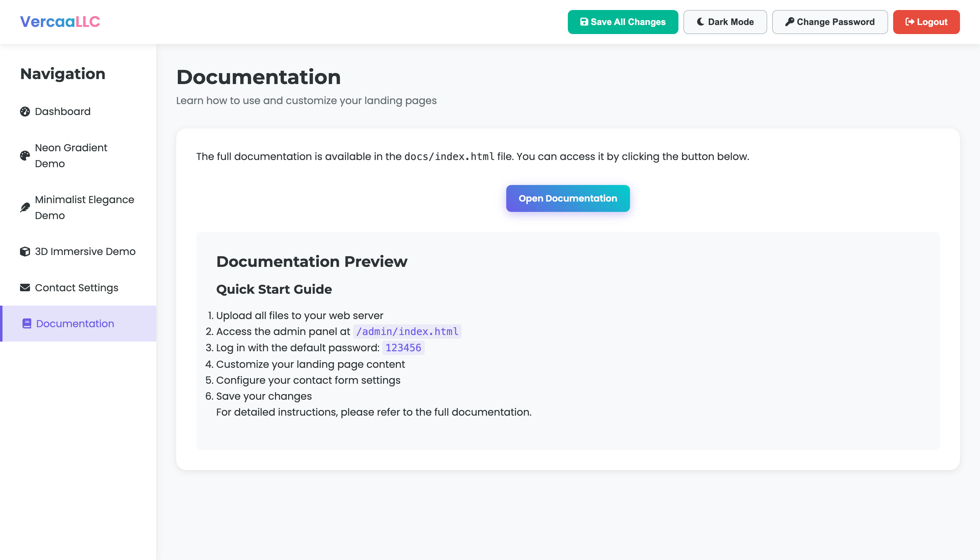Click the palette icon beside Neon Gradient Demo
This screenshot has height=560, width=980.
pyautogui.click(x=25, y=155)
